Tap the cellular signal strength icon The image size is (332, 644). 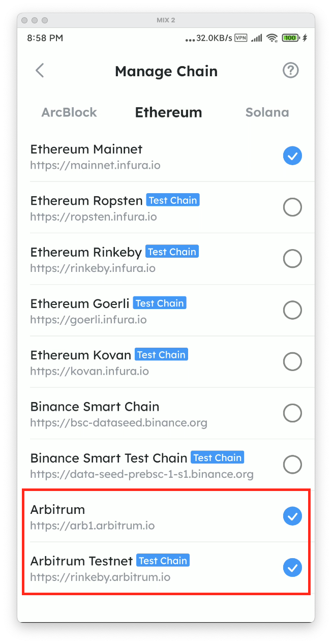pyautogui.click(x=257, y=38)
